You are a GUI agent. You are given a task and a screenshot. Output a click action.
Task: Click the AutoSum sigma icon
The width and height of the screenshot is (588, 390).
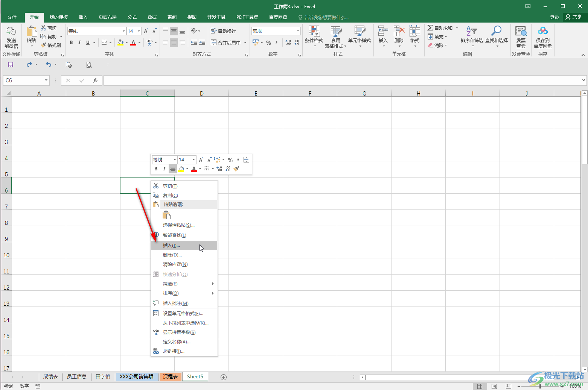point(430,28)
